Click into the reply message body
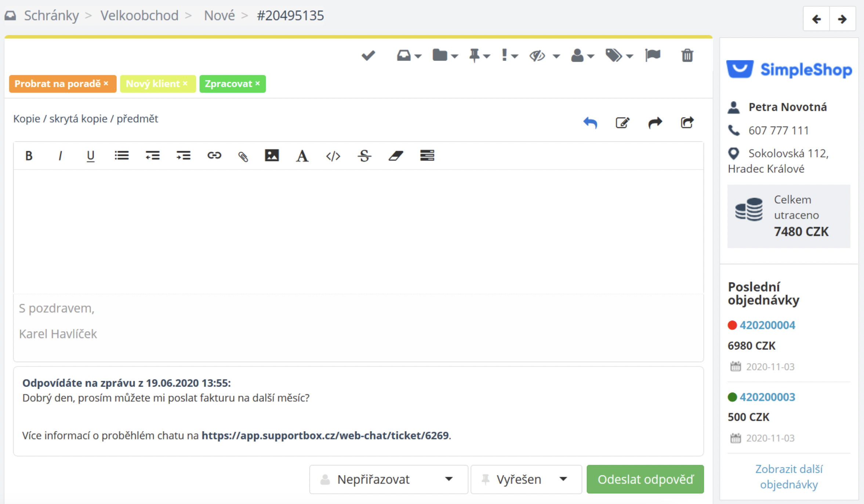The image size is (864, 504). pos(358,231)
